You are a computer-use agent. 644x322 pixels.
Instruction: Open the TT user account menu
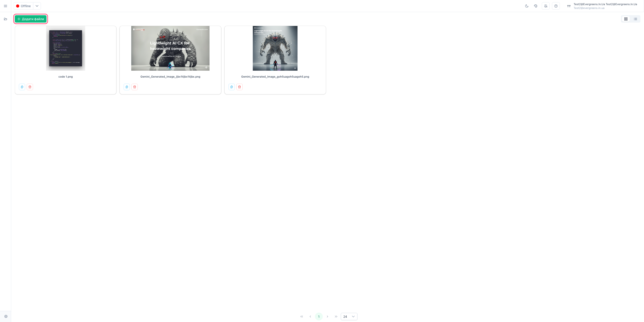pos(568,6)
